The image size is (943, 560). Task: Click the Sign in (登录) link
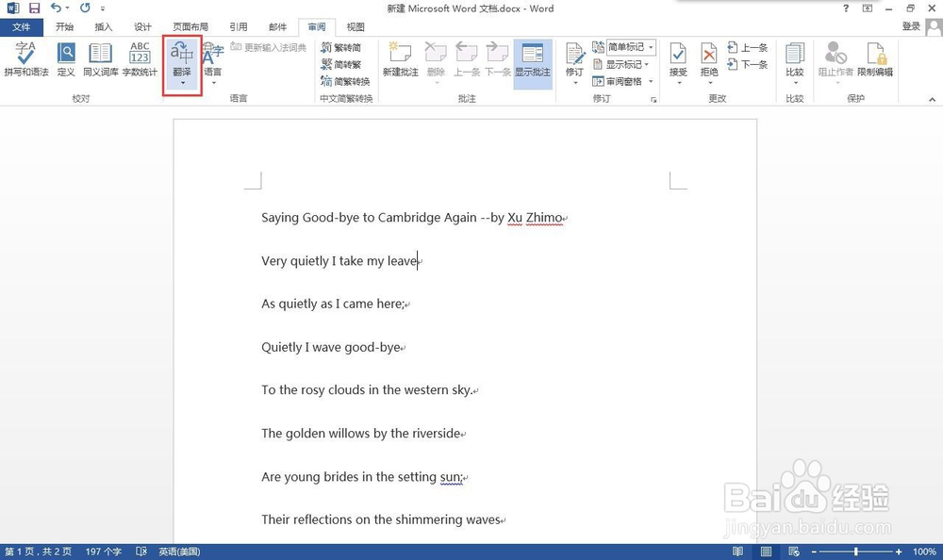(x=911, y=26)
